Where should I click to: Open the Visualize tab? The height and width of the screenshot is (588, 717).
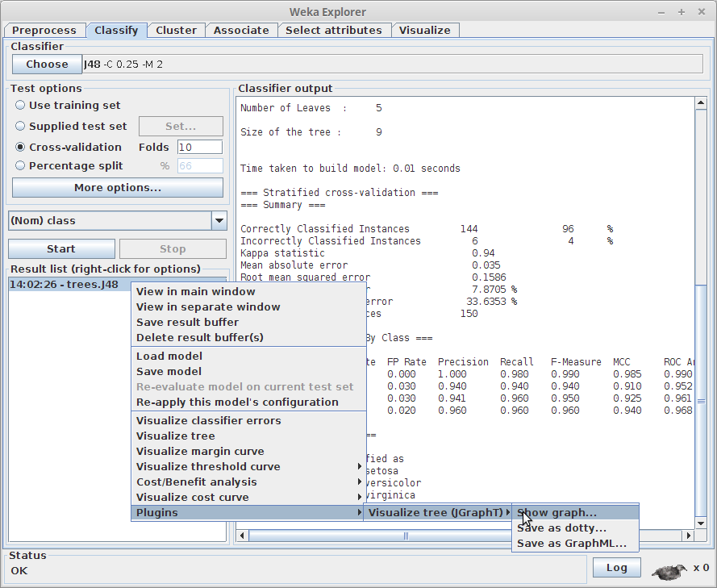pyautogui.click(x=425, y=30)
